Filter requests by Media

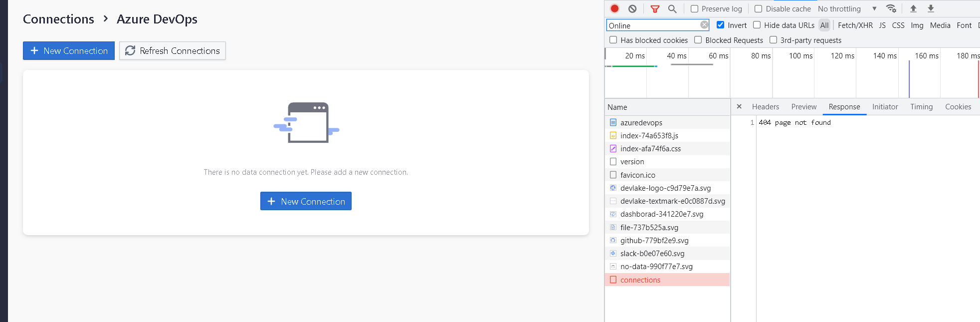click(940, 25)
